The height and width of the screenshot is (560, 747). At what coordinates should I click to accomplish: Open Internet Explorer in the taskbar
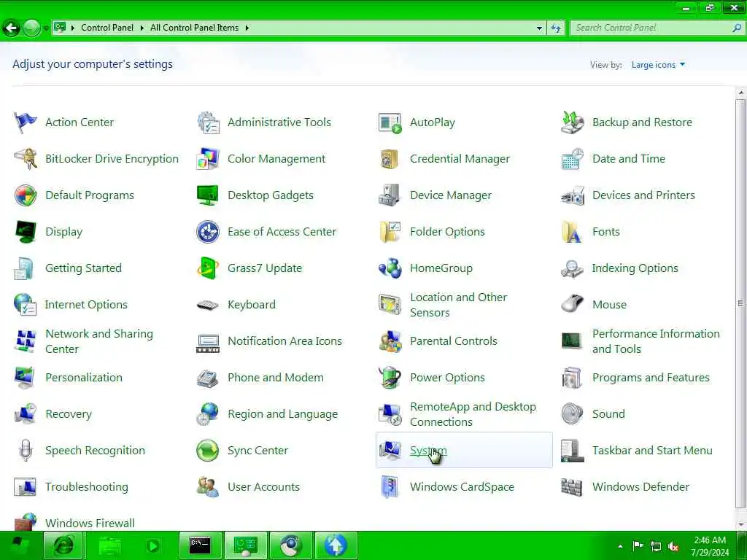[x=63, y=545]
